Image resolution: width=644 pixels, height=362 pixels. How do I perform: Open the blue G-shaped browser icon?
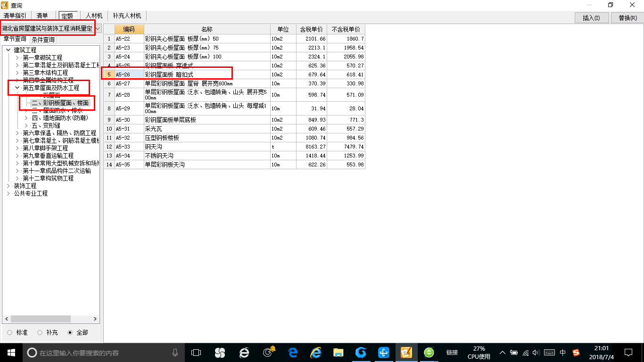pyautogui.click(x=361, y=353)
